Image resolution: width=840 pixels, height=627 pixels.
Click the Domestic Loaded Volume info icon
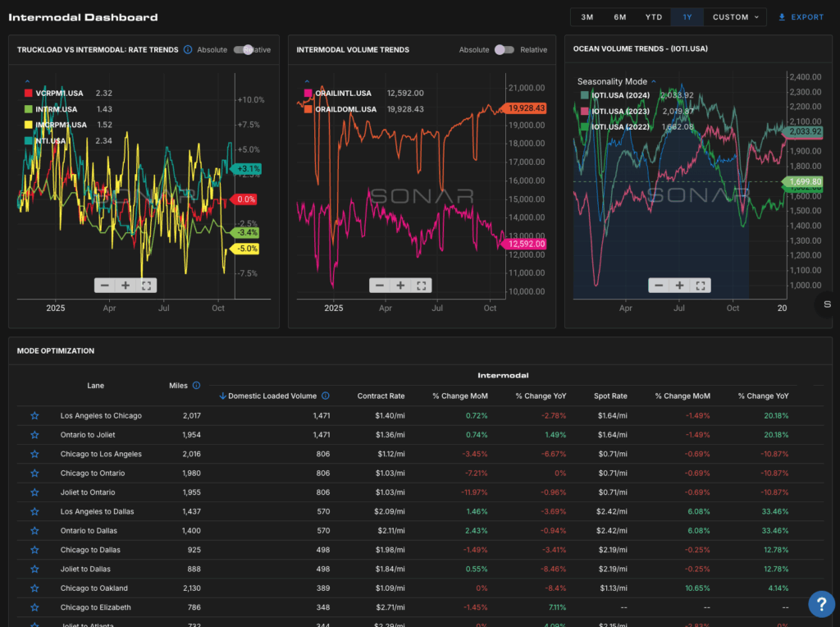[x=326, y=396]
